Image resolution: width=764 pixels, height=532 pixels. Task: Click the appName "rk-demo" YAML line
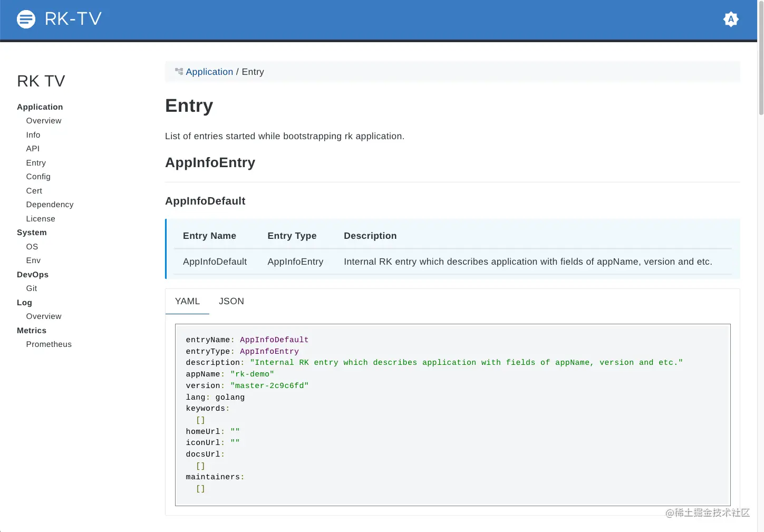[230, 374]
